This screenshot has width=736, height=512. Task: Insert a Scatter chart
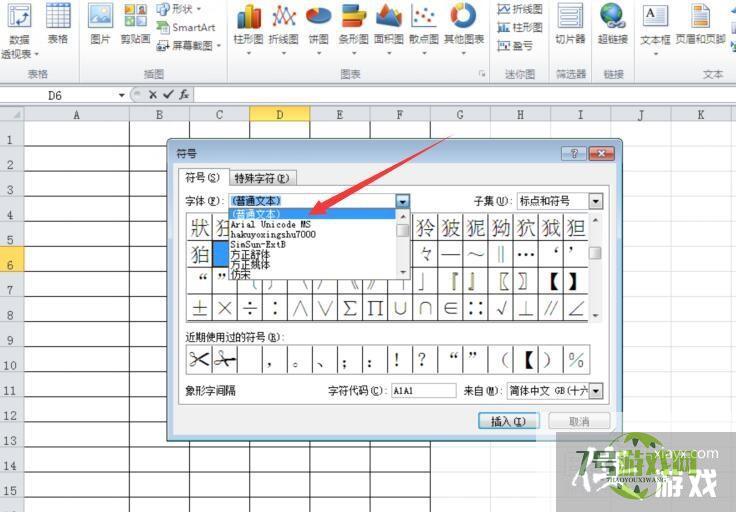424,29
